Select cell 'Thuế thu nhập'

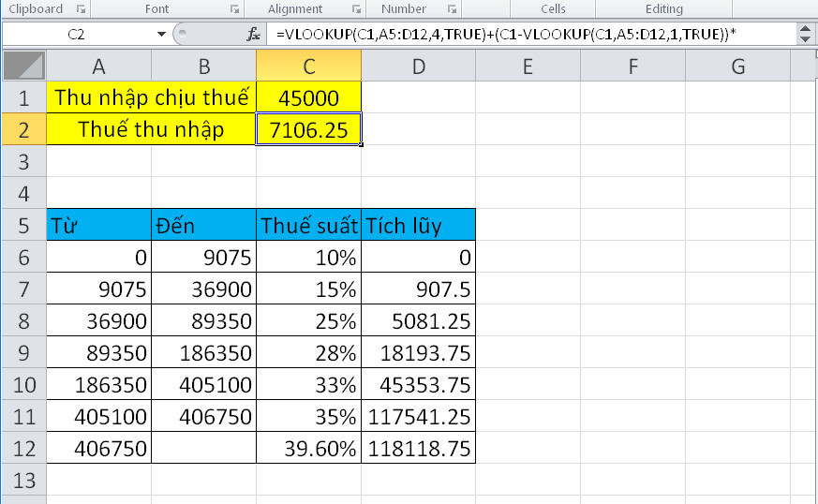click(x=151, y=129)
